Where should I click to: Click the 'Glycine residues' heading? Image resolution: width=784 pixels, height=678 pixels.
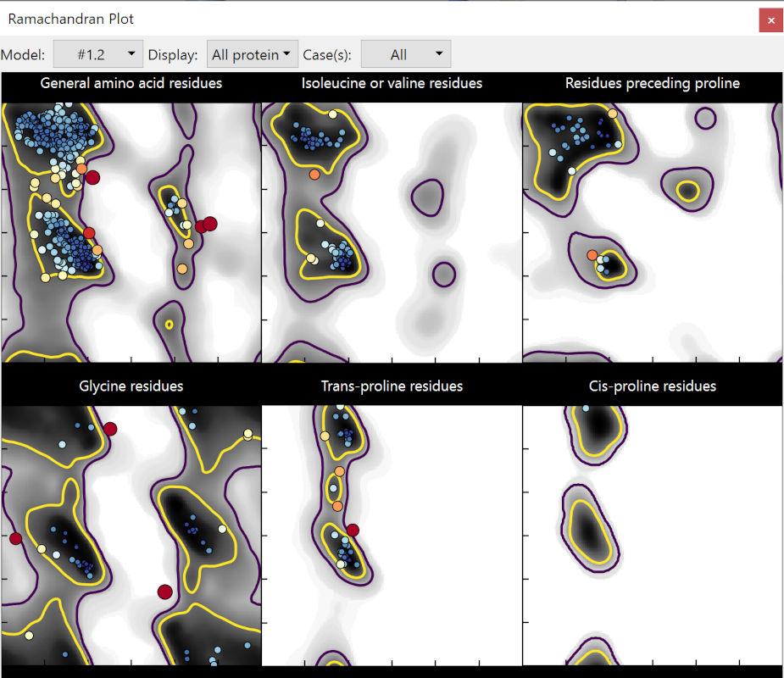coord(131,386)
